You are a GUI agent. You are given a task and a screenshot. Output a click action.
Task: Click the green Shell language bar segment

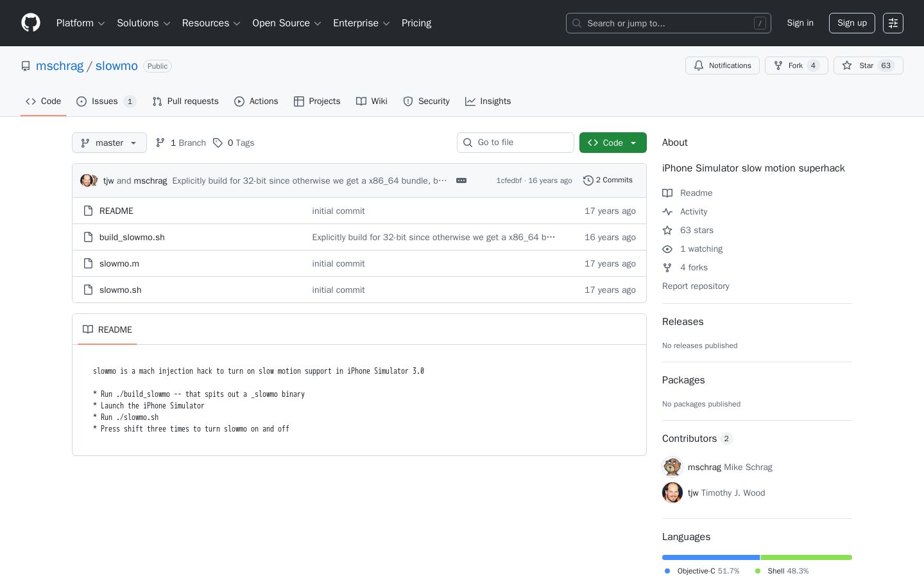807,557
